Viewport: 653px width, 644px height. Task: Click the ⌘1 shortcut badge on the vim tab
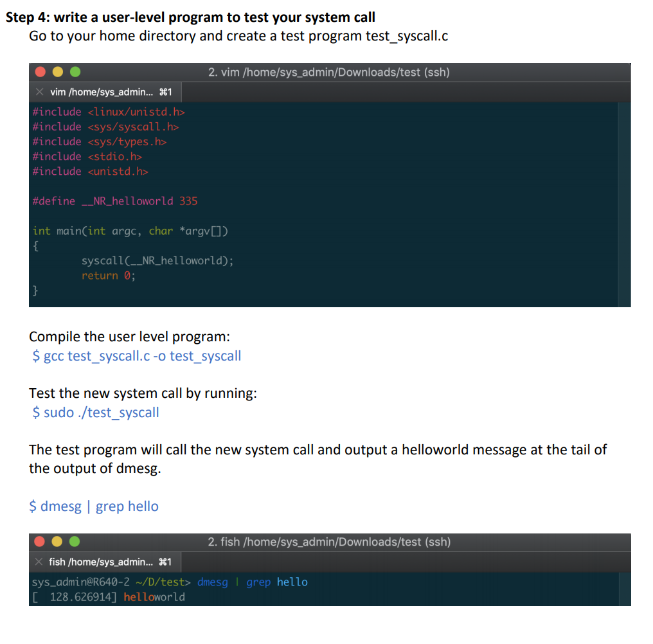point(166,92)
